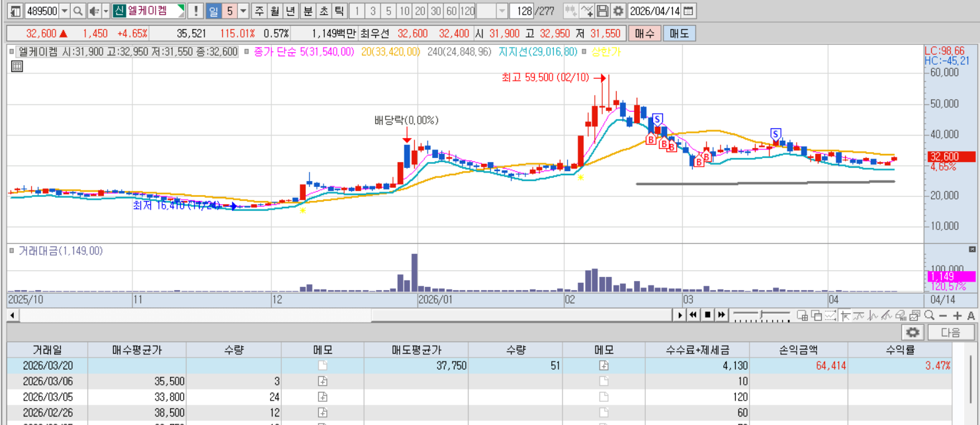The width and height of the screenshot is (980, 425).
Task: Click the 120 interval preset button
Action: point(467,11)
